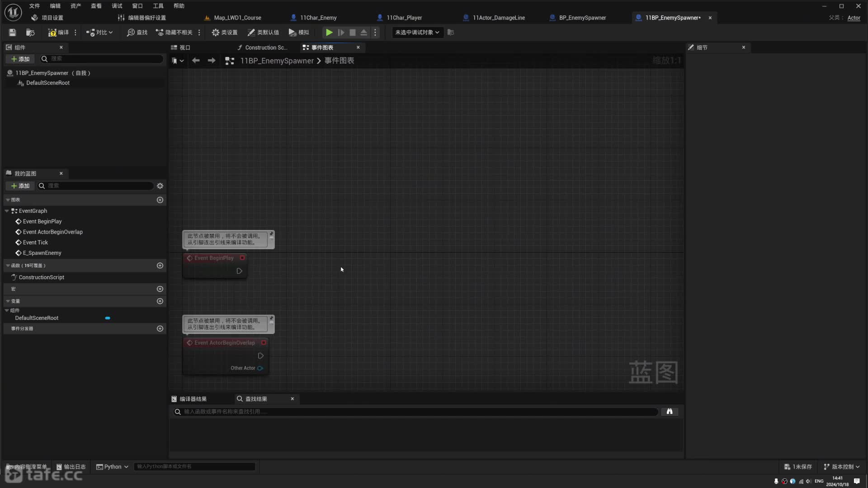Select Event ActorBeginOverlap in My Blueprint
The width and height of the screenshot is (868, 488).
click(52, 232)
